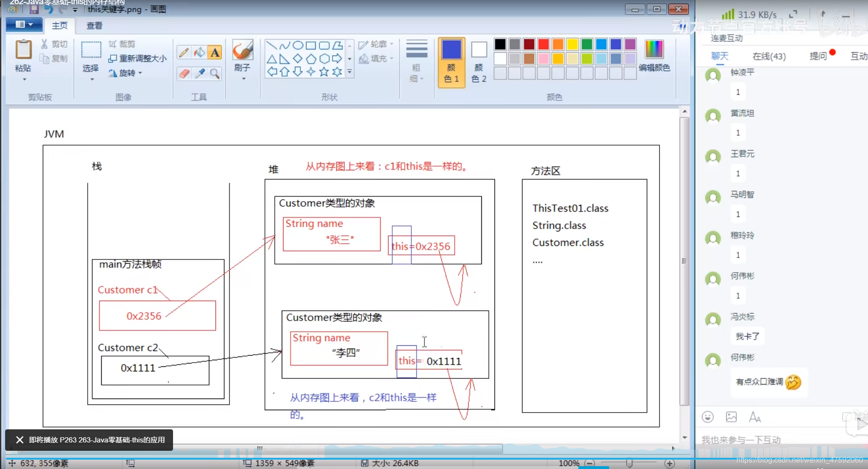The image size is (868, 469).
Task: Click chat message 有点众口难调
Action: 769,382
